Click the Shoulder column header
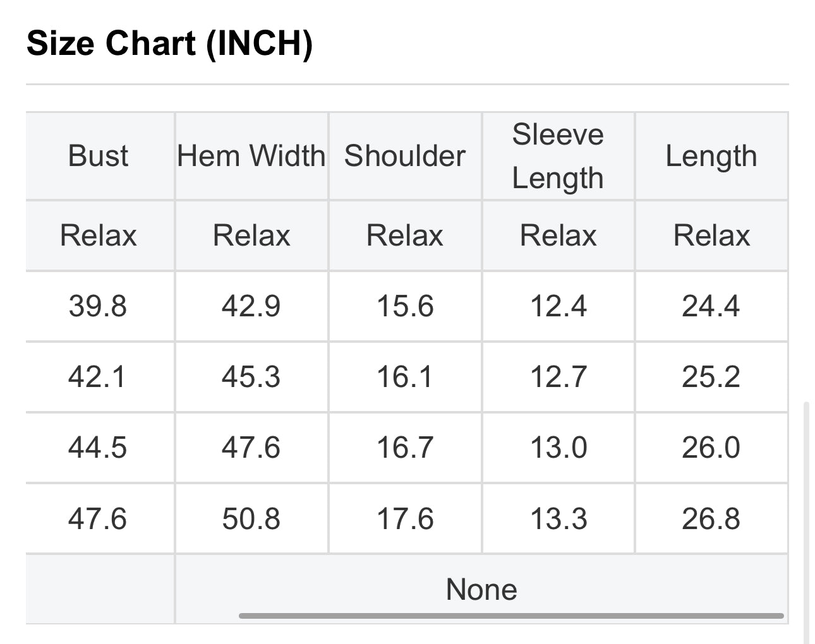Screen dimensions: 815x644 (405, 156)
